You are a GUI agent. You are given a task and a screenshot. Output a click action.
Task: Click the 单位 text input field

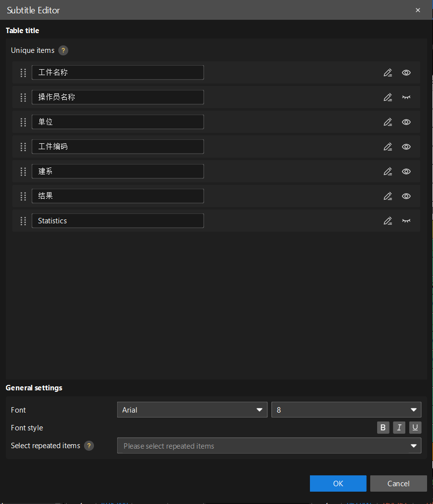[x=118, y=122]
